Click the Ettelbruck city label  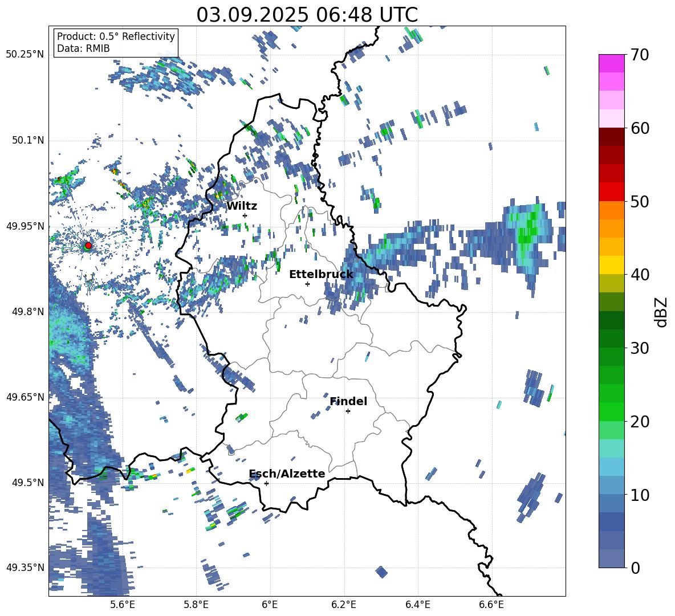coord(321,274)
